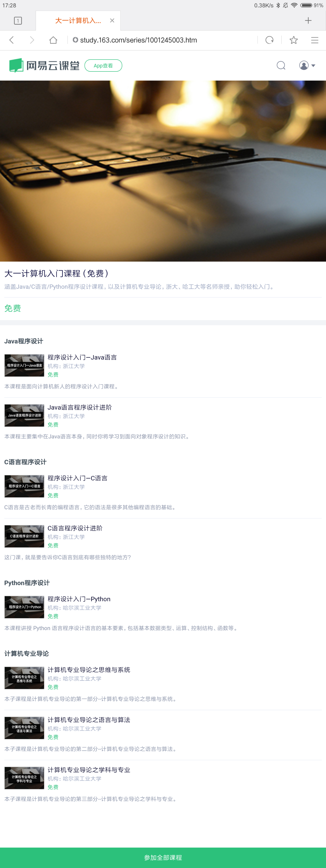
Task: Open 计算机专业导论之学科与专业 thumbnail
Action: coord(24,778)
